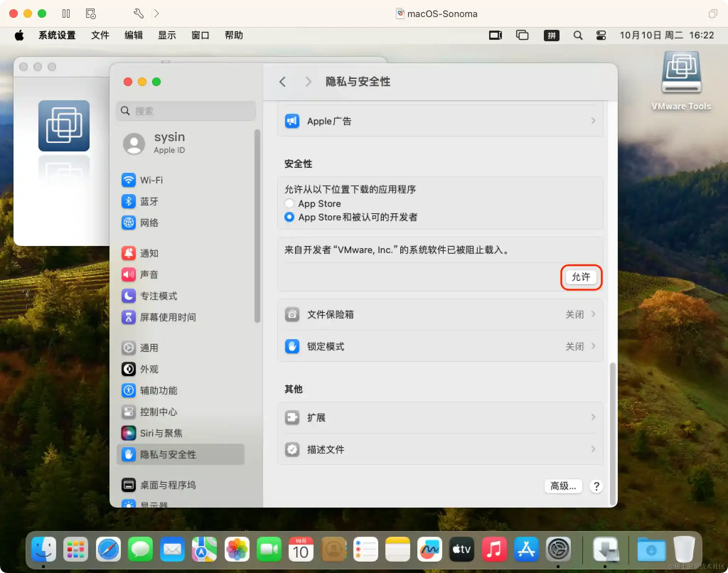Open 专注模式 settings
Screen dimensions: 728x573
(159, 296)
